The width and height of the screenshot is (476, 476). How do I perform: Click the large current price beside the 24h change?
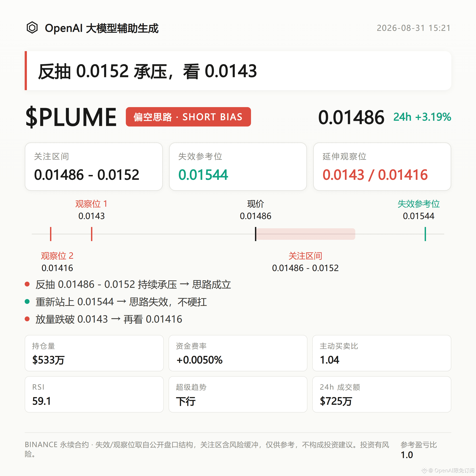click(x=351, y=117)
